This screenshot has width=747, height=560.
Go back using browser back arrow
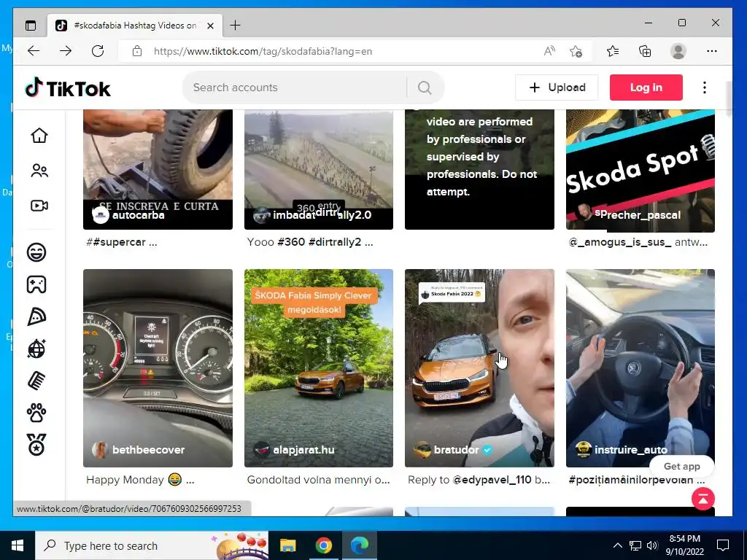(x=34, y=51)
